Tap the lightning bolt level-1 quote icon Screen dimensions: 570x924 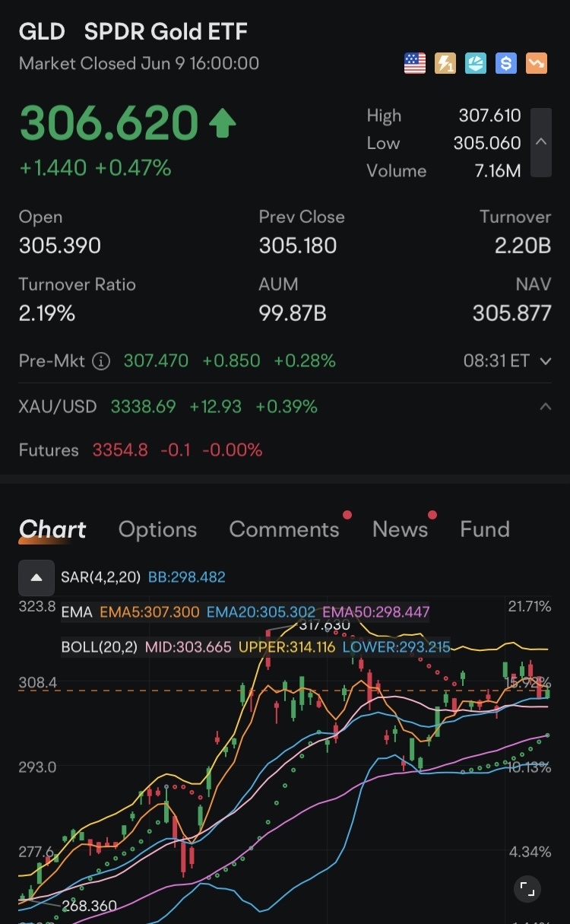445,63
